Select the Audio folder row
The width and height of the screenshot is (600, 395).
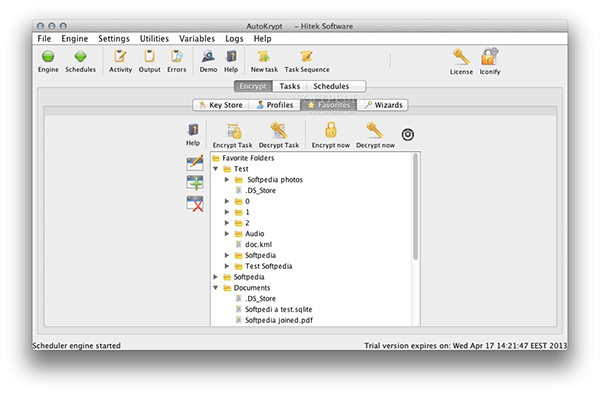pos(249,233)
